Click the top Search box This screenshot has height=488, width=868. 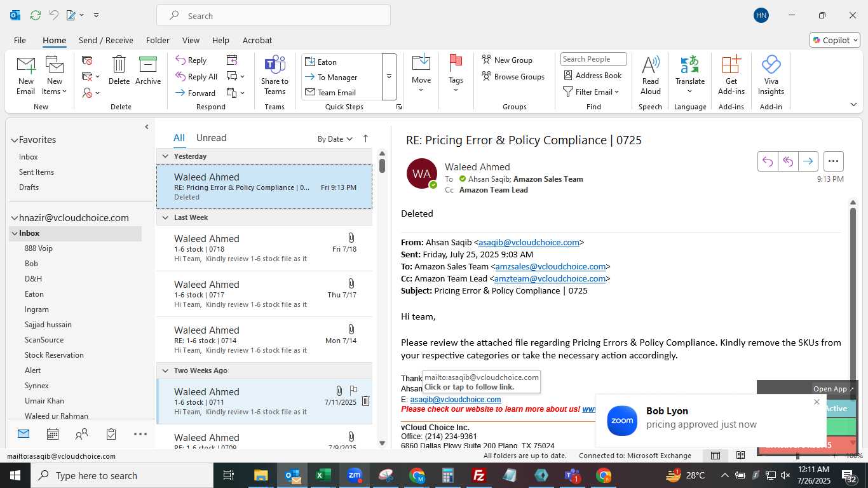pyautogui.click(x=273, y=16)
